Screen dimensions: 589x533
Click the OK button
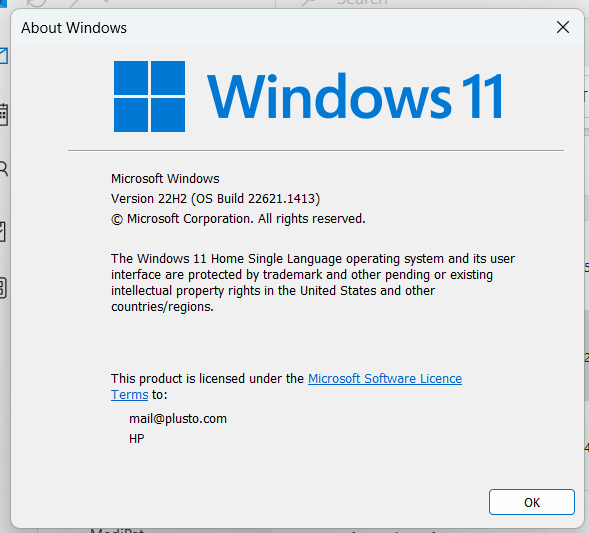[532, 502]
